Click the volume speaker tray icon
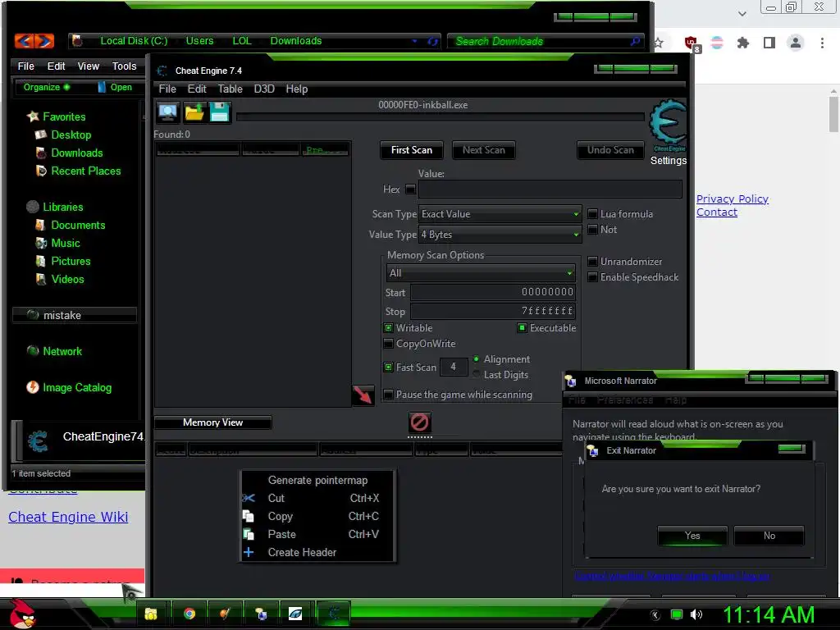Viewport: 840px width, 630px height. point(696,614)
